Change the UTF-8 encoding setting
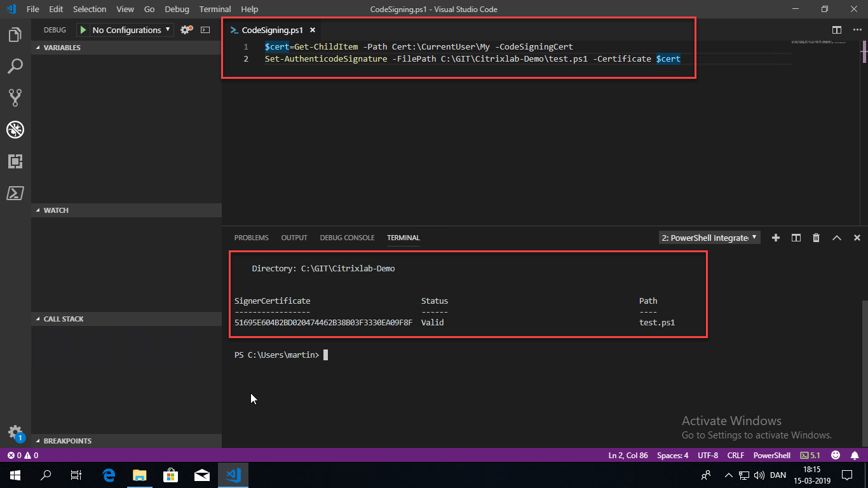This screenshot has width=868, height=488. 708,455
